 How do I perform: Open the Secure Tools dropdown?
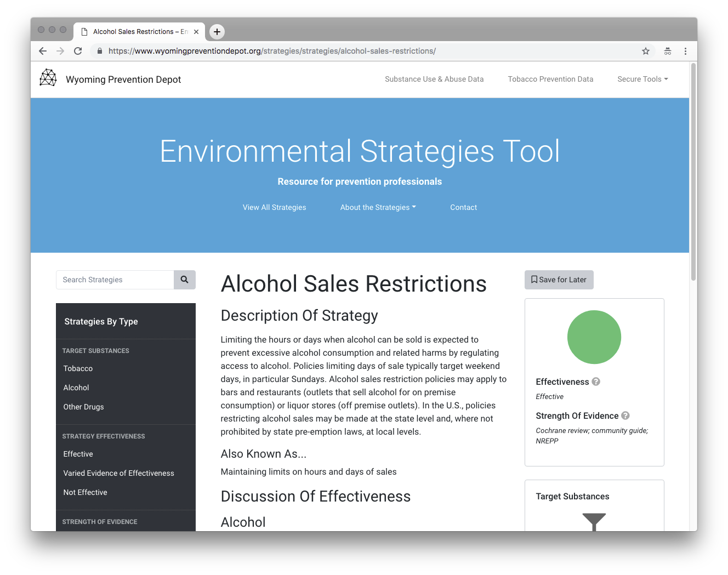642,79
